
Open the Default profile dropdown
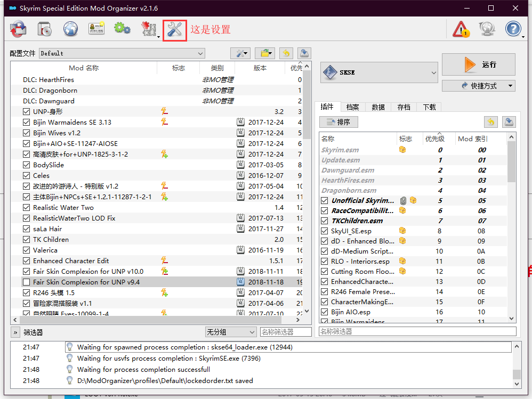tap(200, 53)
